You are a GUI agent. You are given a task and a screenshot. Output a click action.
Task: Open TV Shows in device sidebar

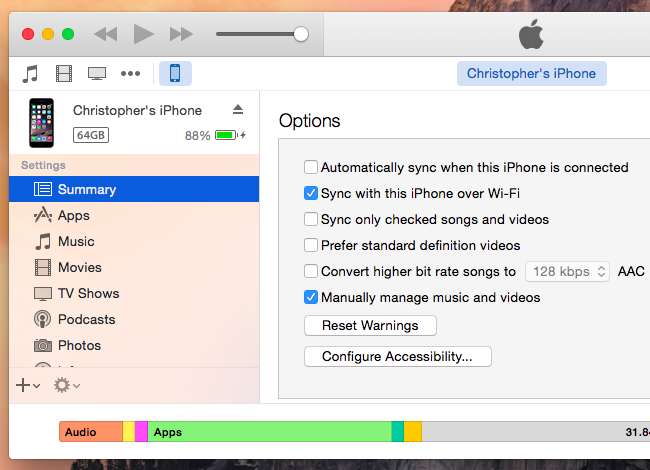pyautogui.click(x=134, y=293)
